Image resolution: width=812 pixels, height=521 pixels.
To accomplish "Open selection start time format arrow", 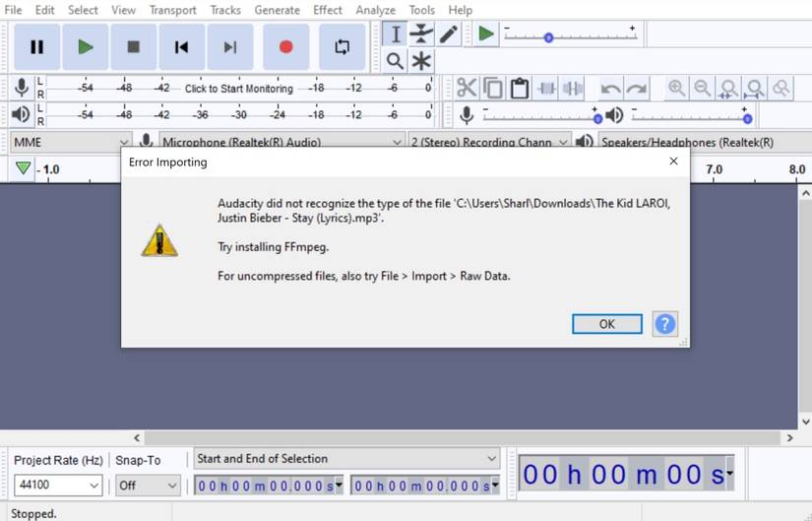I will (x=340, y=486).
